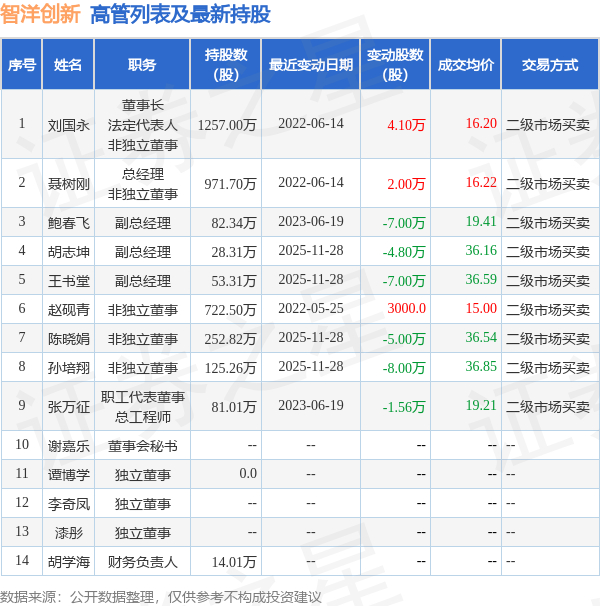Image resolution: width=600 pixels, height=606 pixels.
Task: Click the change amount -5.00万
Action: pos(404,339)
